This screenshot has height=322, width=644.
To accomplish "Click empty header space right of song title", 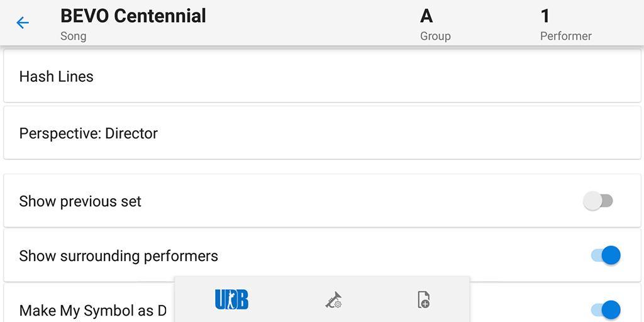I will tap(312, 23).
